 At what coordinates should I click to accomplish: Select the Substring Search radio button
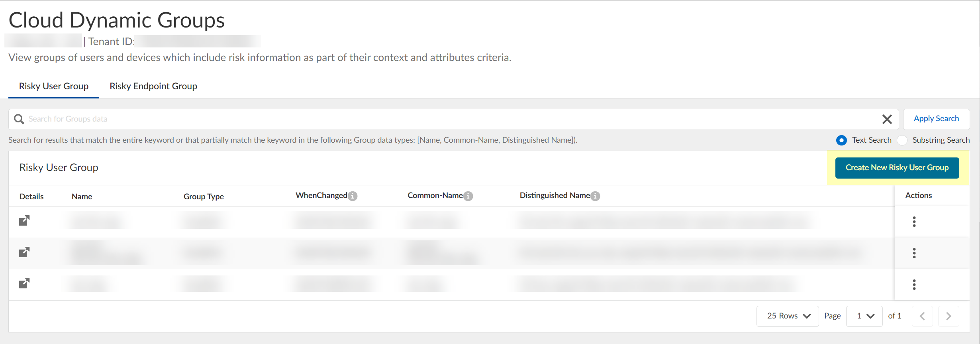[902, 140]
